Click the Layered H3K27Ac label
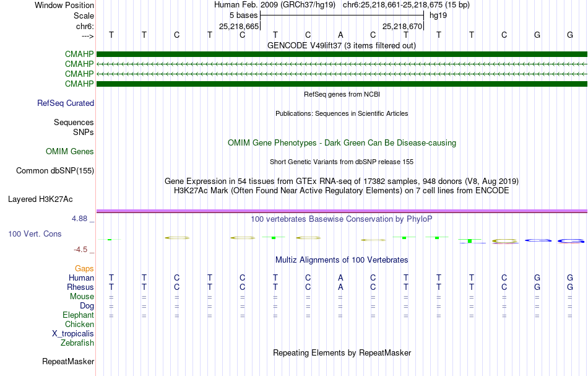The width and height of the screenshot is (588, 376). pos(40,199)
